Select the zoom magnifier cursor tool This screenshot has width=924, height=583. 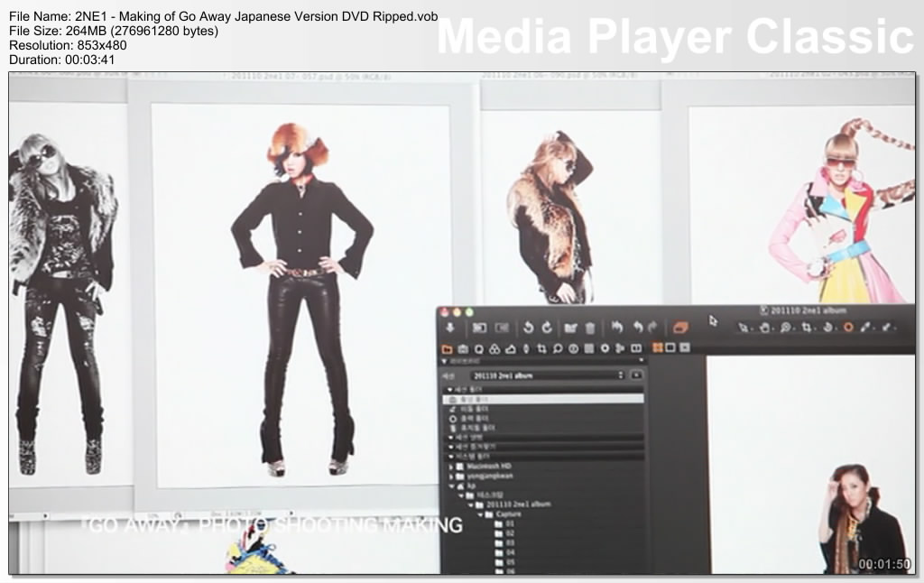coord(786,328)
